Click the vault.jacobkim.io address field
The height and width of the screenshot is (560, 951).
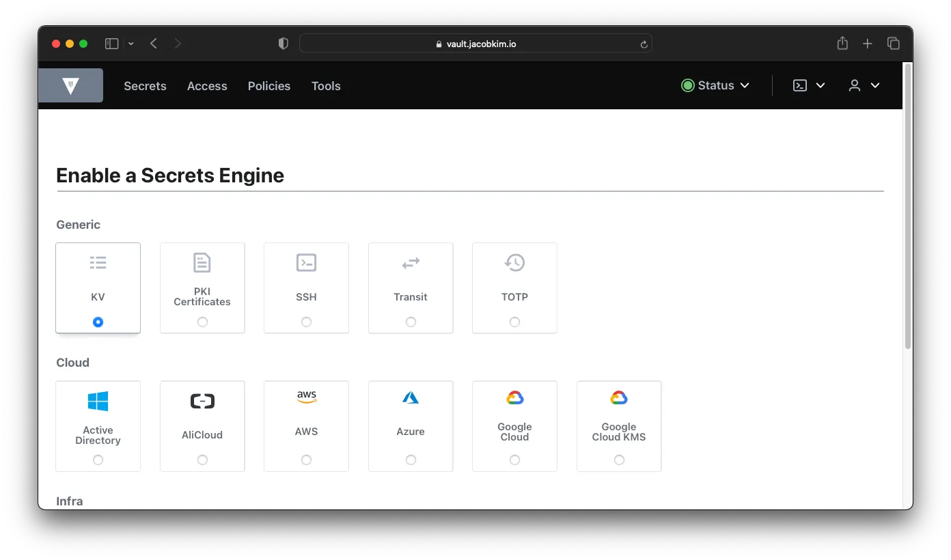pyautogui.click(x=475, y=43)
